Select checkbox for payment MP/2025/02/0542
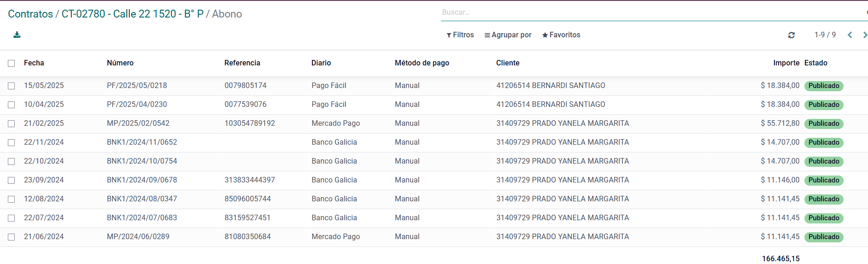 [12, 124]
